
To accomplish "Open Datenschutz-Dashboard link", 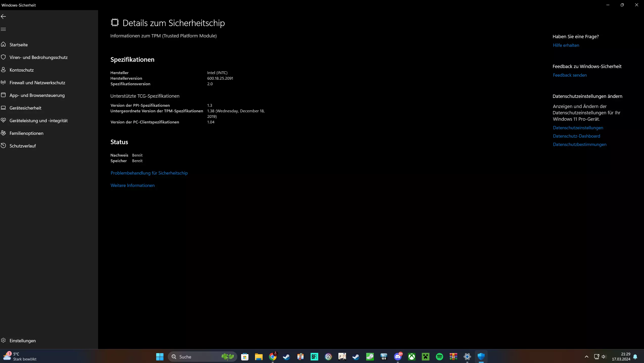I will (x=576, y=136).
